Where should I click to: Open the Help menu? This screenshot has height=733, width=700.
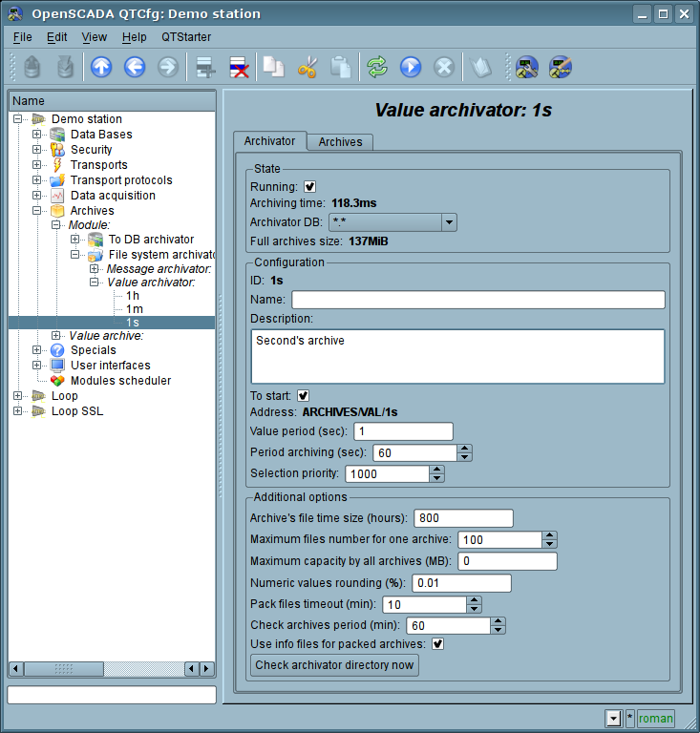click(x=135, y=37)
